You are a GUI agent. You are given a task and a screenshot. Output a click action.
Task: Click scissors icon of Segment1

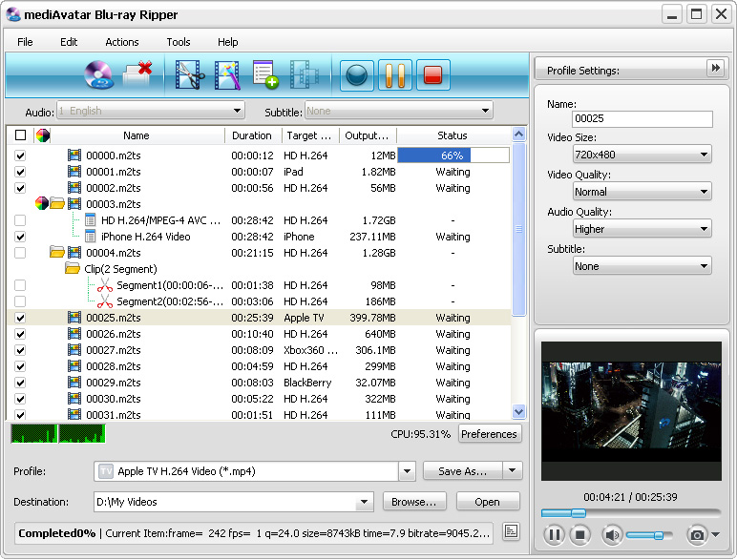105,285
